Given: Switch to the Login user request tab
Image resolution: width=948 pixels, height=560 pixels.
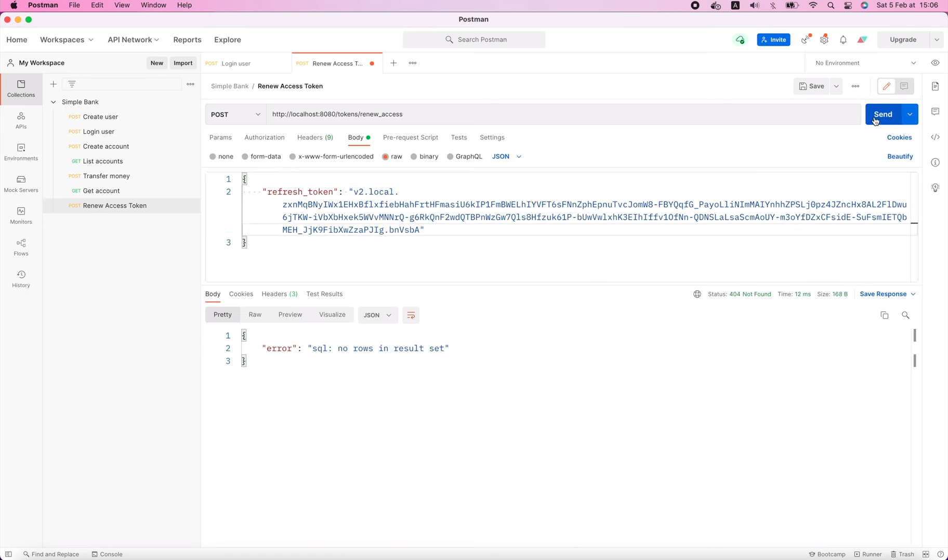Looking at the screenshot, I should [x=246, y=63].
